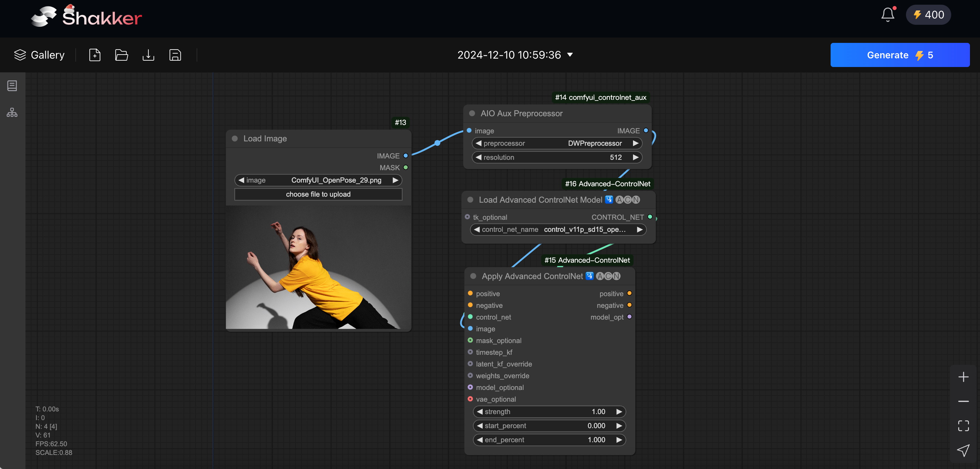Click the OpenPose pose image thumbnail

pos(319,269)
